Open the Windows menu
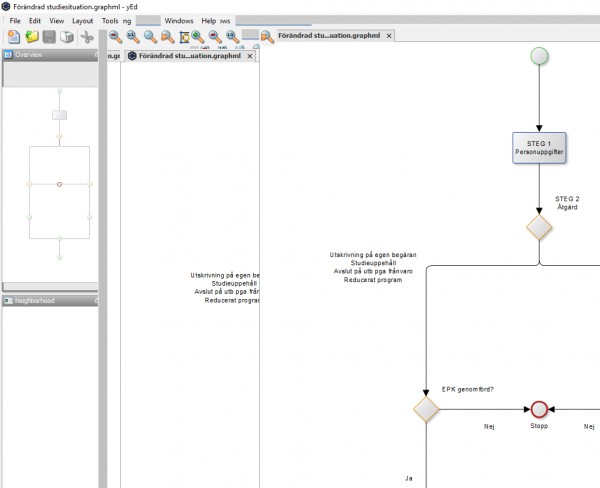Image resolution: width=600 pixels, height=488 pixels. [x=179, y=21]
